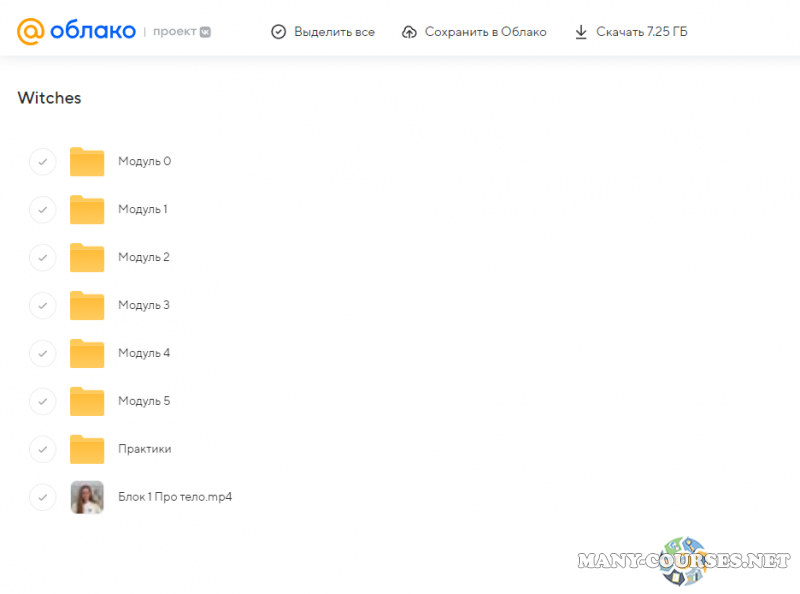Image resolution: width=800 pixels, height=594 pixels.
Task: Click the проект VK link
Action: click(181, 32)
